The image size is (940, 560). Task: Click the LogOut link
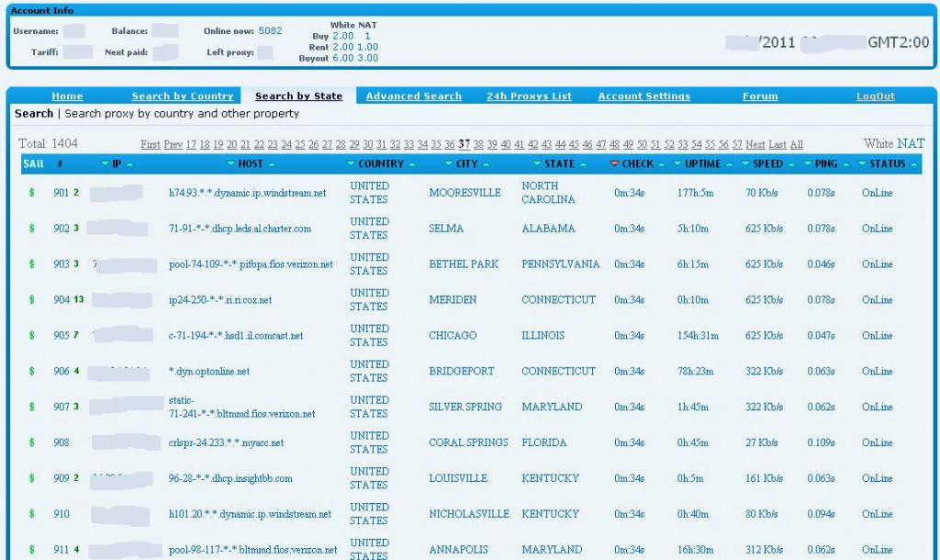click(875, 95)
